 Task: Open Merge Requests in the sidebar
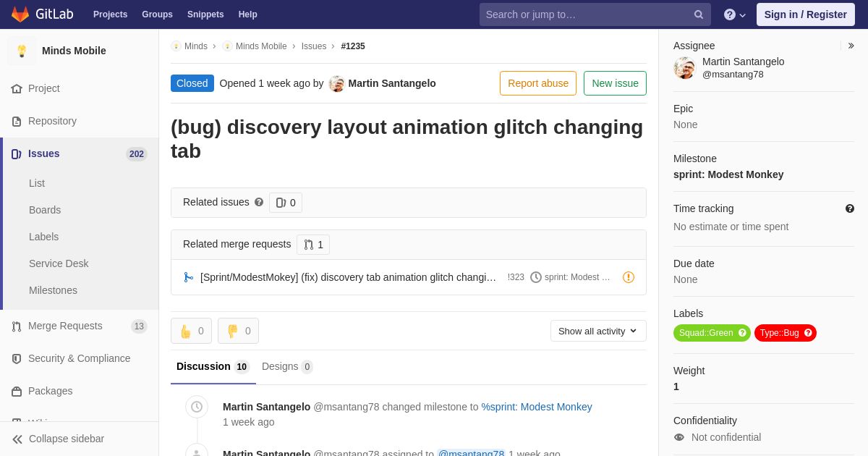tap(65, 326)
